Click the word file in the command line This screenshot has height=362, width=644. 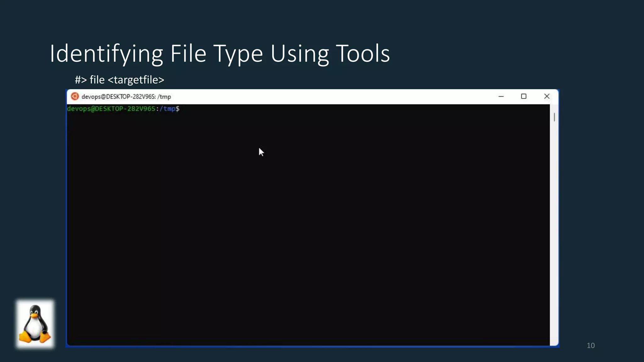(x=97, y=80)
